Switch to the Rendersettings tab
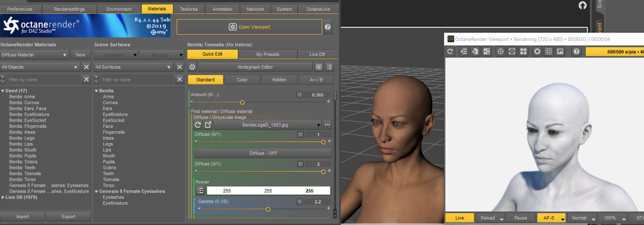Screen dimensions: 644x225 (69, 9)
